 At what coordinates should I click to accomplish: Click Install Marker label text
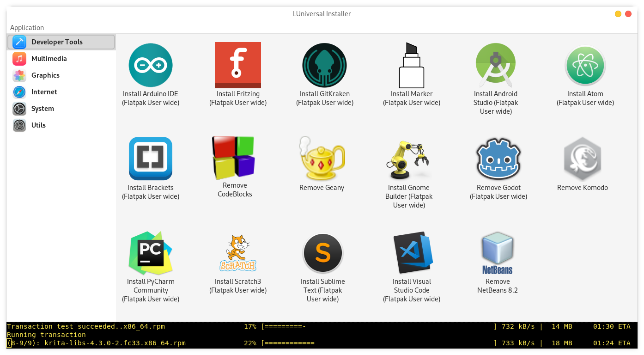coord(412,98)
